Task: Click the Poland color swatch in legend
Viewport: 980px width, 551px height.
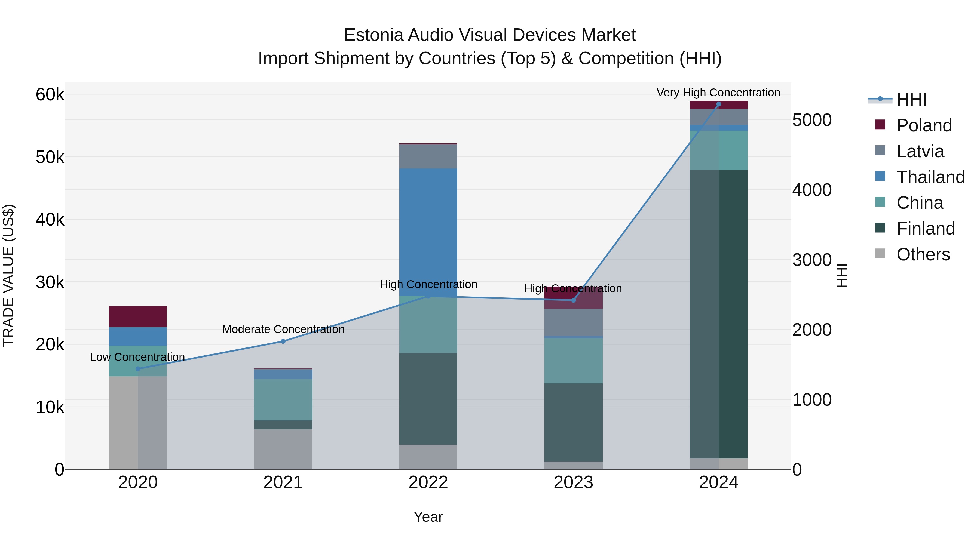Action: tap(880, 124)
